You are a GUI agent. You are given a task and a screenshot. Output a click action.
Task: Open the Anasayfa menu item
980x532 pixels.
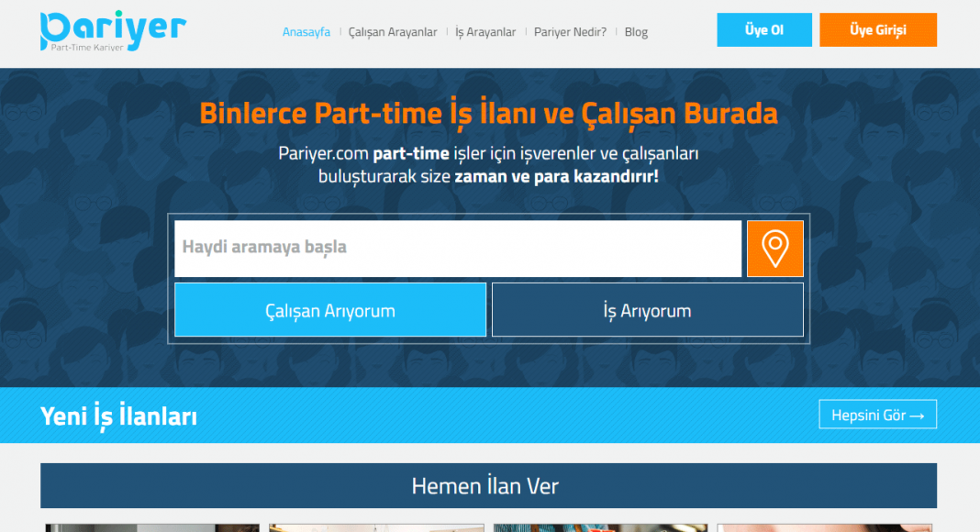(x=306, y=32)
